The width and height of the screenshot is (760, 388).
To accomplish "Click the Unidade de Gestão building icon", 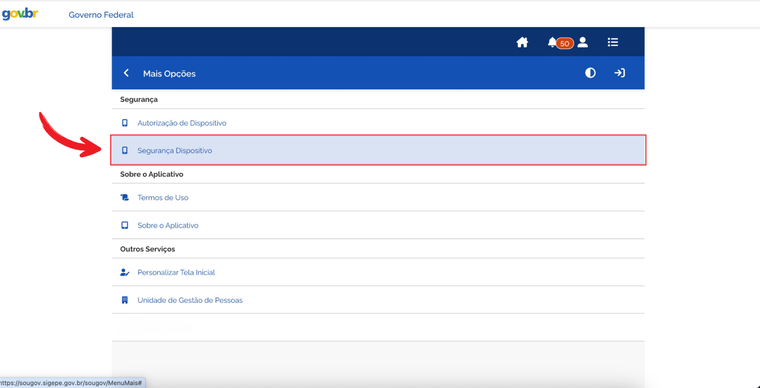I will (x=125, y=300).
